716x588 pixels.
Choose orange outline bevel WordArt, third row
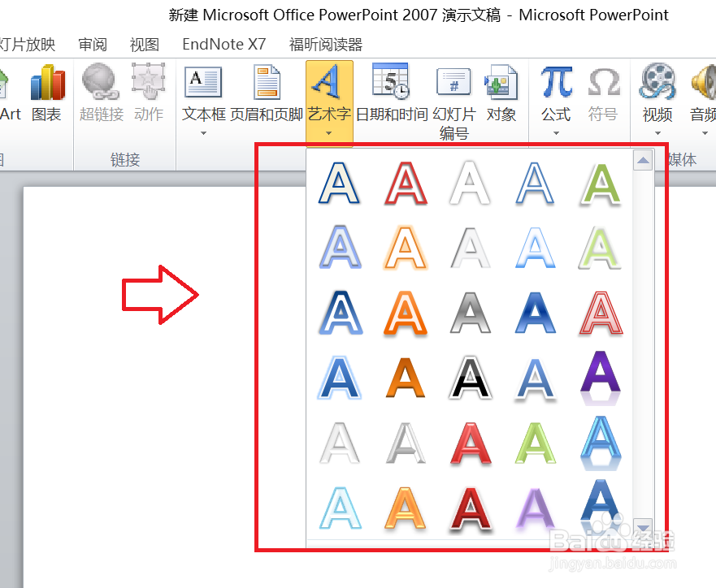(x=406, y=313)
